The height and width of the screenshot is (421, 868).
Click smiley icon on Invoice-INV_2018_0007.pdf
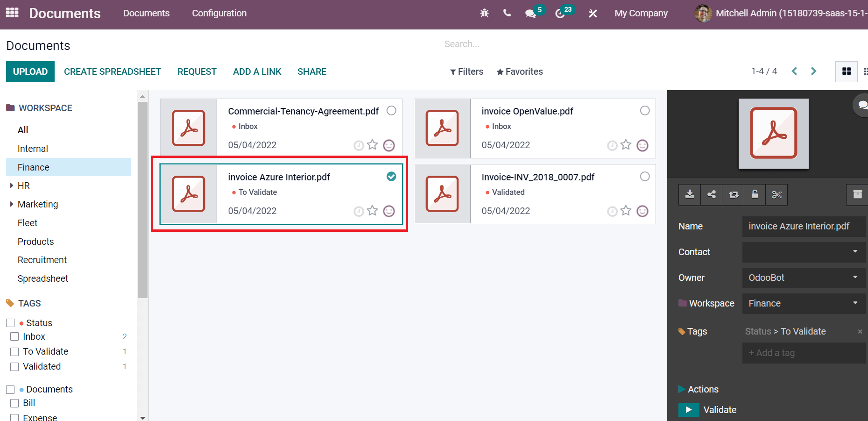(642, 211)
